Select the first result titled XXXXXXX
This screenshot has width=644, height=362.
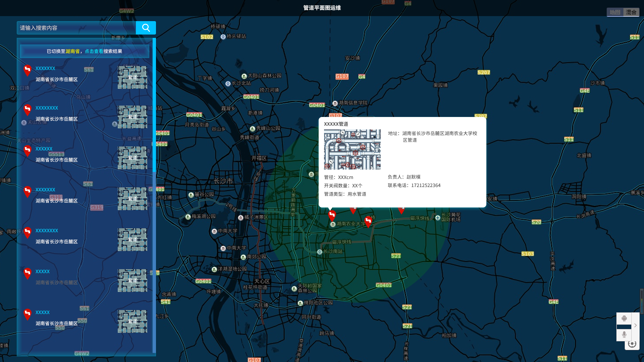tap(45, 68)
